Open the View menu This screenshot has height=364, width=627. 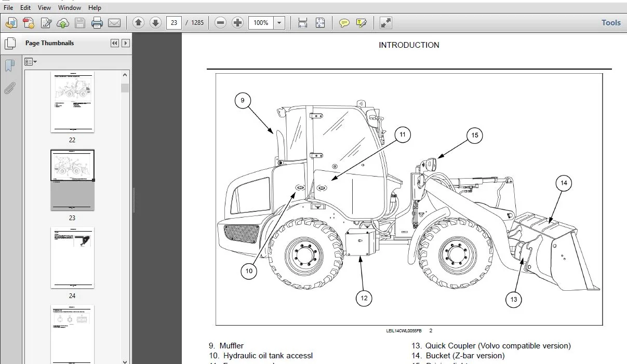point(45,8)
